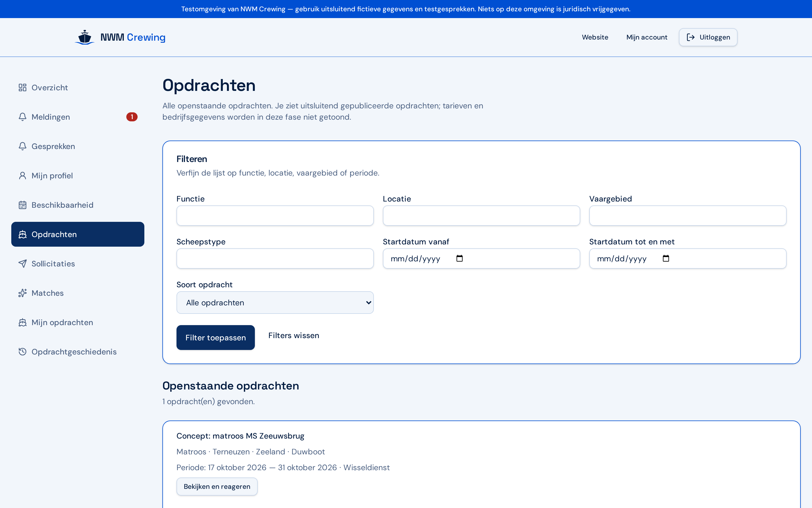Click "1 opdracht(en) gevonden." text
The height and width of the screenshot is (508, 812).
coord(209,402)
